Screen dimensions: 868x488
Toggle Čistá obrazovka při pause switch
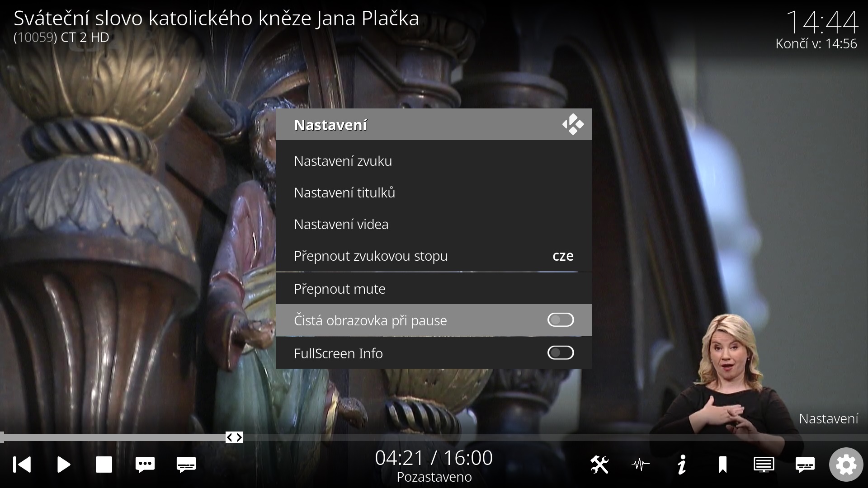[x=561, y=320]
